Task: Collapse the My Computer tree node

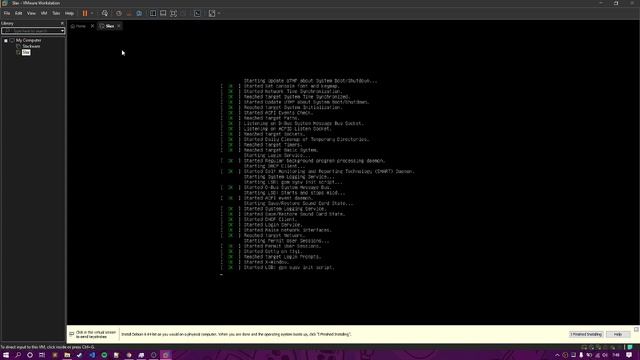Action: pos(6,41)
